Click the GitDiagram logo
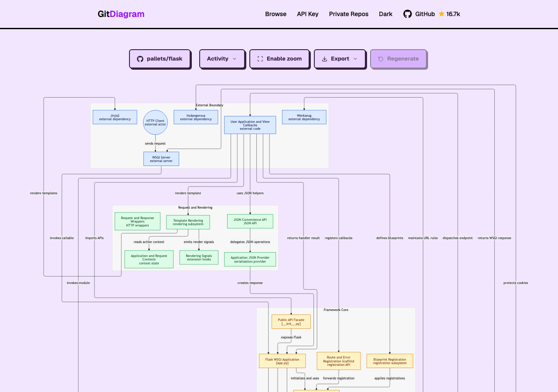This screenshot has height=392, width=558. pyautogui.click(x=121, y=14)
